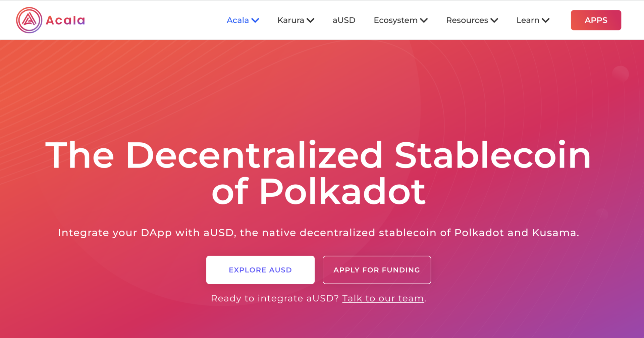The height and width of the screenshot is (338, 644).
Task: Select the aUSD navigation menu item
Action: tap(344, 20)
